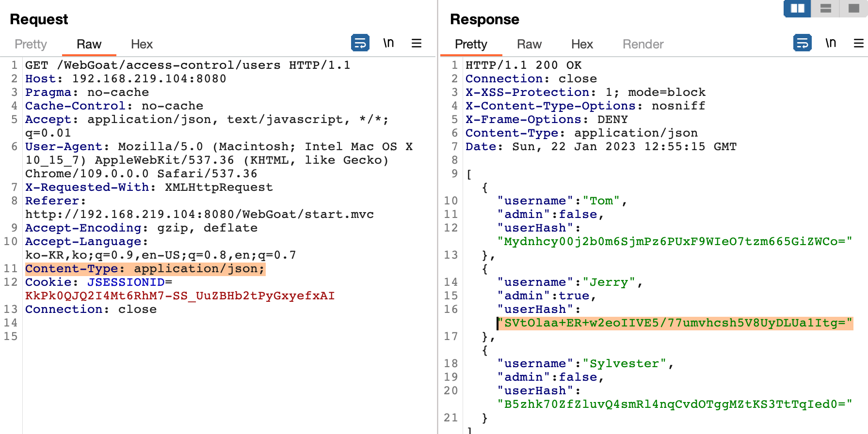Select top-bottom stacked layout icon

[x=825, y=8]
